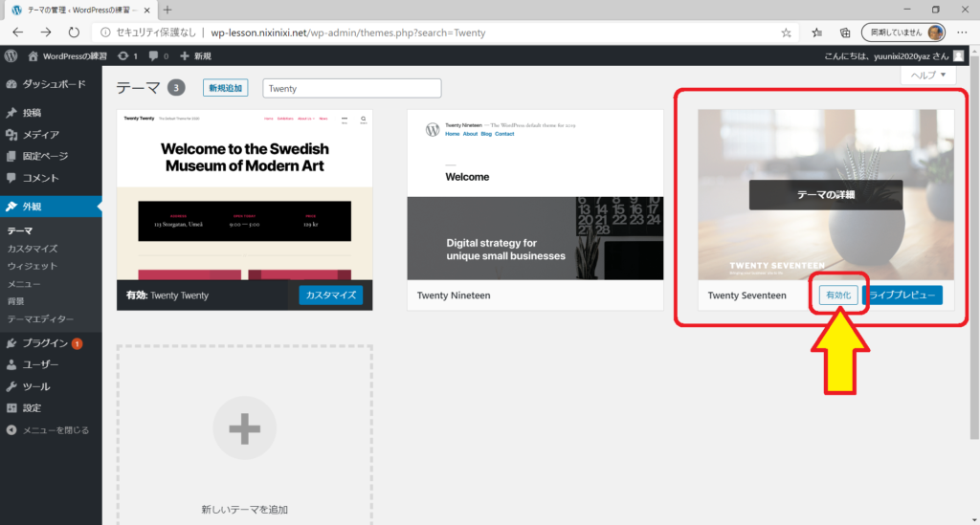Add page to favorites with star icon

click(786, 32)
